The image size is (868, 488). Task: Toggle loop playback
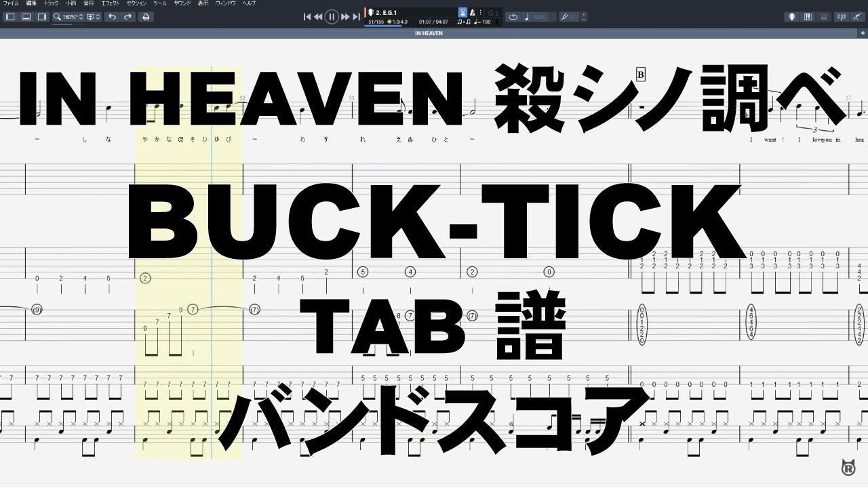(513, 16)
